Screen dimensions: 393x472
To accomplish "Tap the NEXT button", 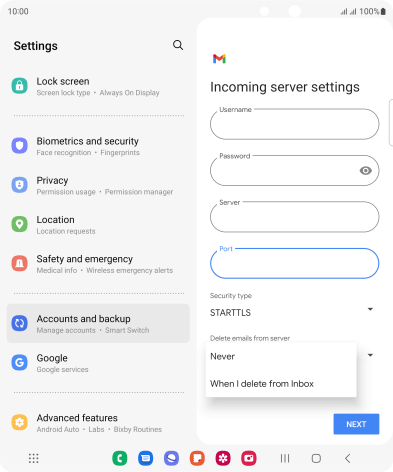I will click(x=356, y=424).
